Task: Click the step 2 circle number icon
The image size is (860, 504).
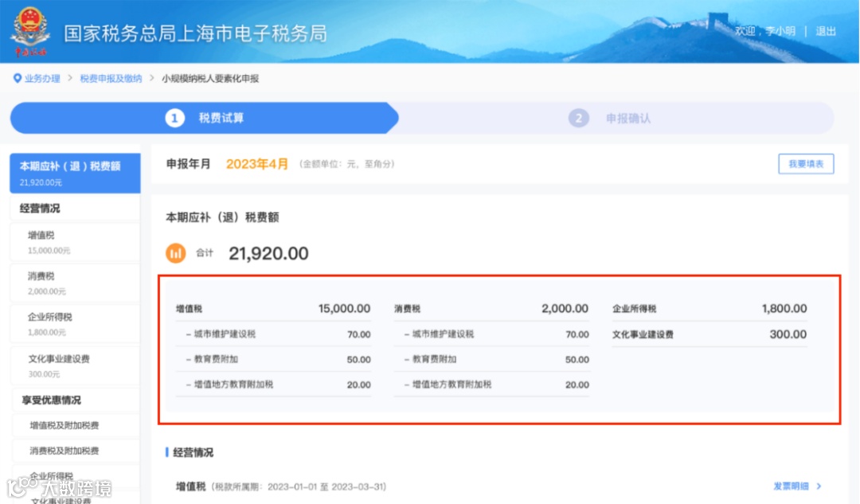Action: 578,118
